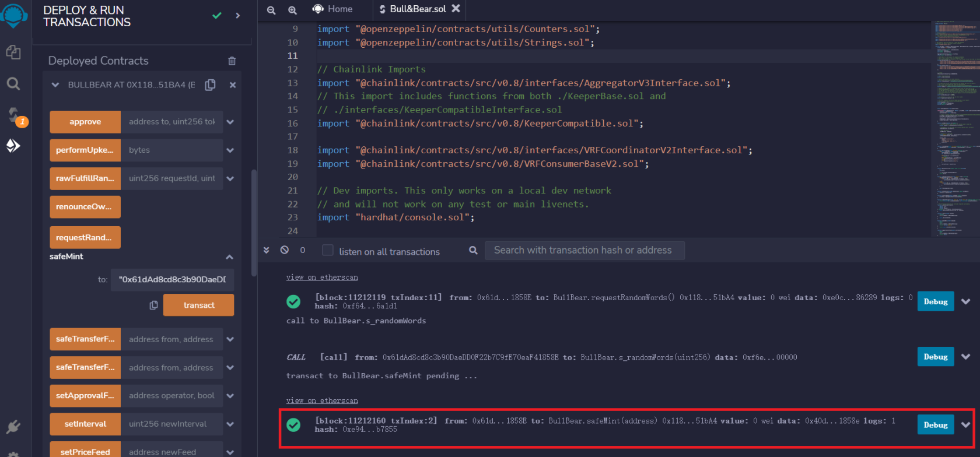Open the Search in files sidebar icon
Screen dimensions: 980x457
pyautogui.click(x=13, y=84)
